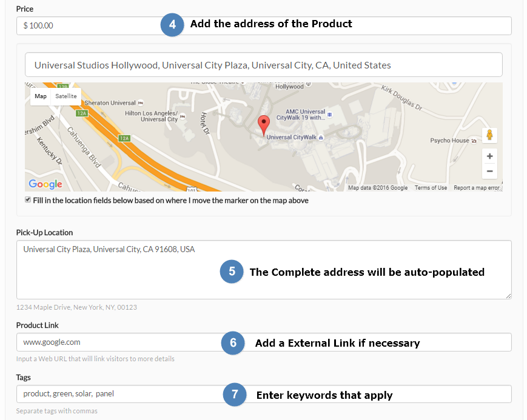Click Kirk Douglas Dr street label

point(401,98)
